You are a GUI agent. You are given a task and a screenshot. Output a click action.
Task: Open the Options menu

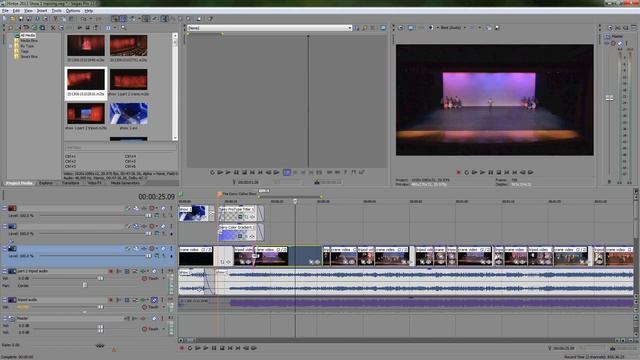click(x=73, y=11)
